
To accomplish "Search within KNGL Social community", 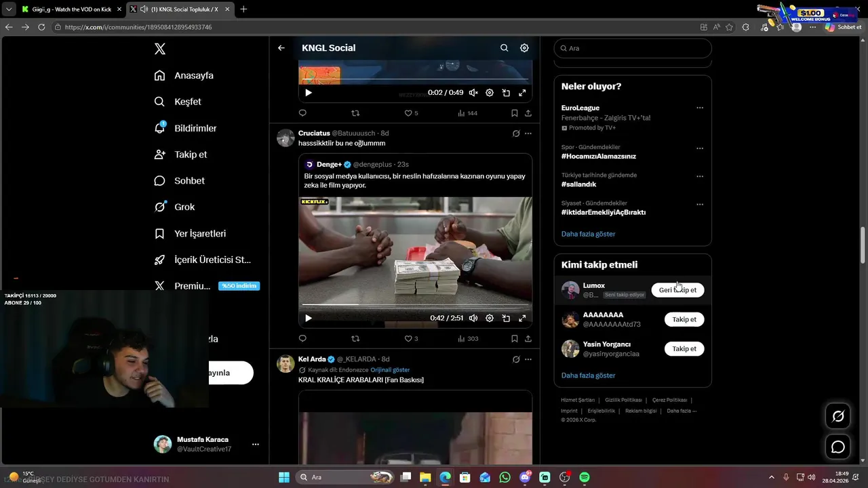I will tap(504, 48).
